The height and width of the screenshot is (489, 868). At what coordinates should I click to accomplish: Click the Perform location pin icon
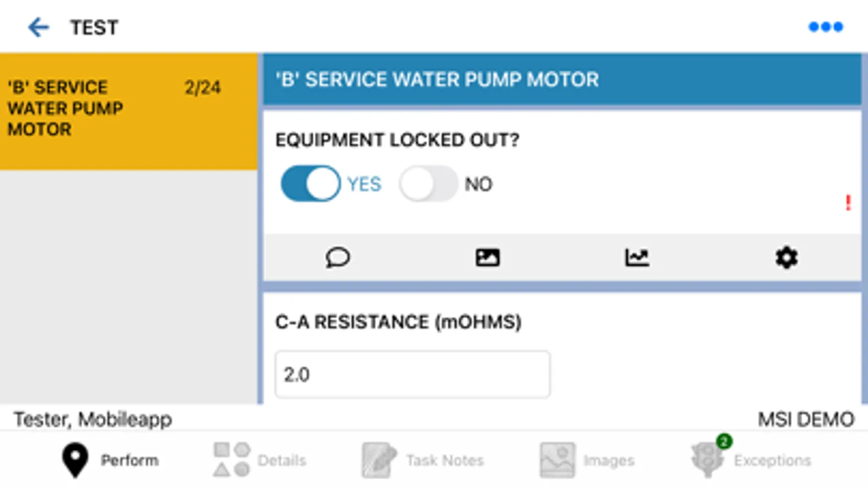pos(75,460)
